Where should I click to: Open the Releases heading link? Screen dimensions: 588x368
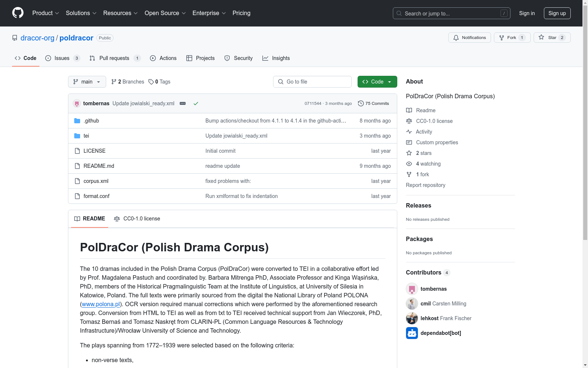419,205
